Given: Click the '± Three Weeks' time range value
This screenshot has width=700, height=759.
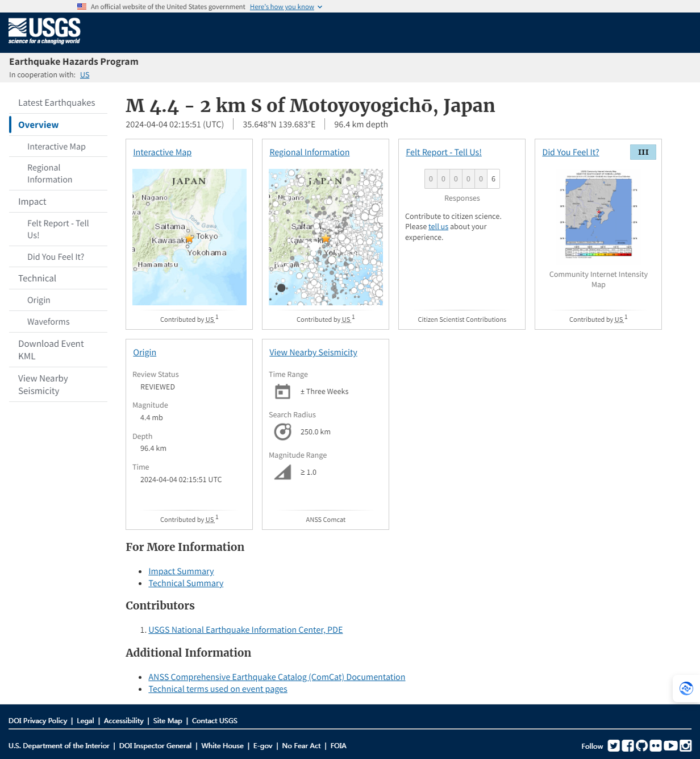Looking at the screenshot, I should (324, 392).
